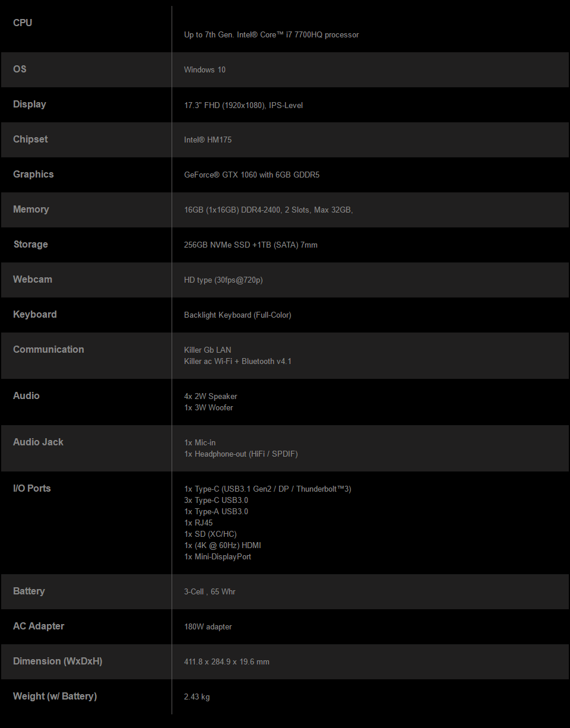Click the Thunderbolt 3 Type-C port line
This screenshot has width=570, height=728.
point(268,489)
